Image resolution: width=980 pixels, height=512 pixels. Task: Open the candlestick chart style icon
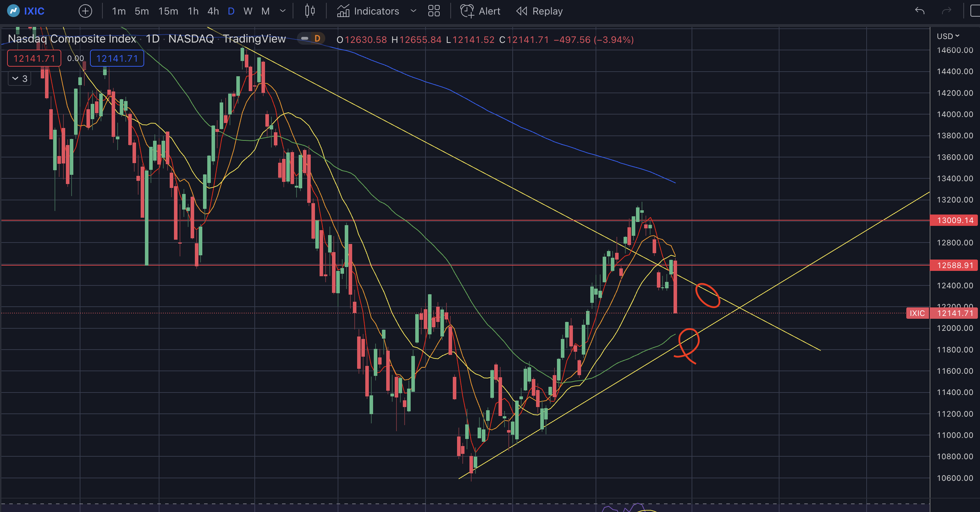click(310, 11)
